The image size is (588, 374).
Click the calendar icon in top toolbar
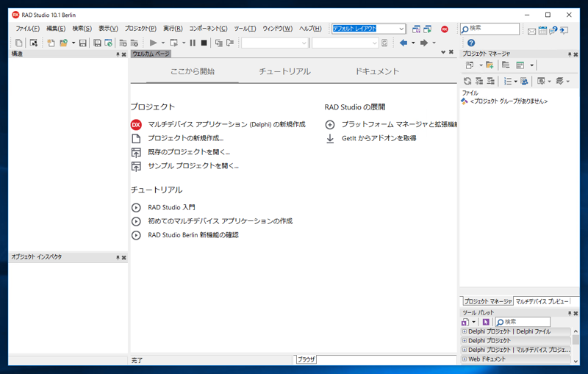[542, 30]
